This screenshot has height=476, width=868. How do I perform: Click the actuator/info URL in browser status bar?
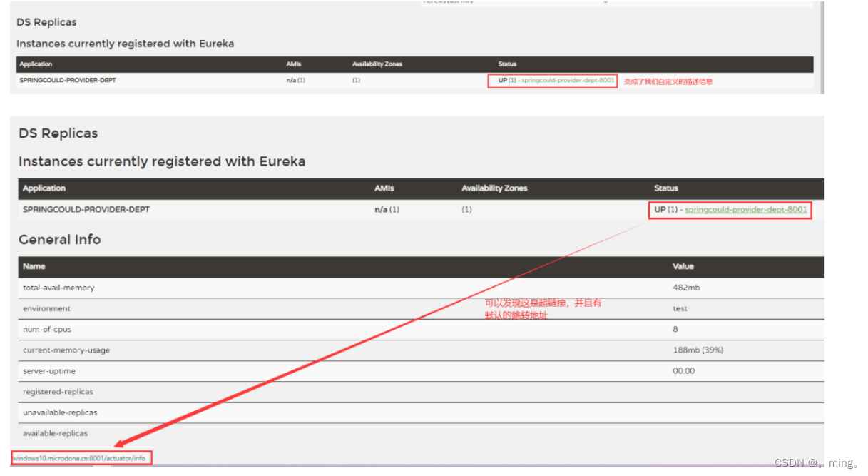(x=79, y=458)
